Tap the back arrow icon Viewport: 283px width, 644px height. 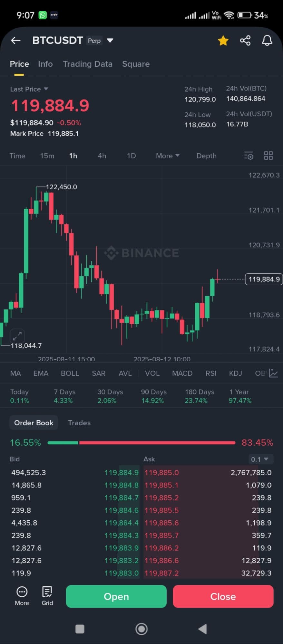click(16, 41)
